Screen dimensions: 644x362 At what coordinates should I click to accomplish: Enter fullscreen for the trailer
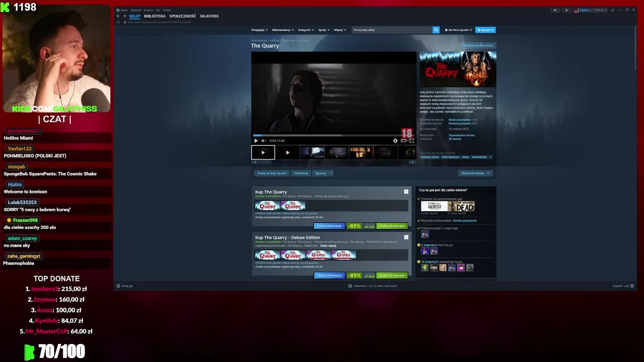412,141
